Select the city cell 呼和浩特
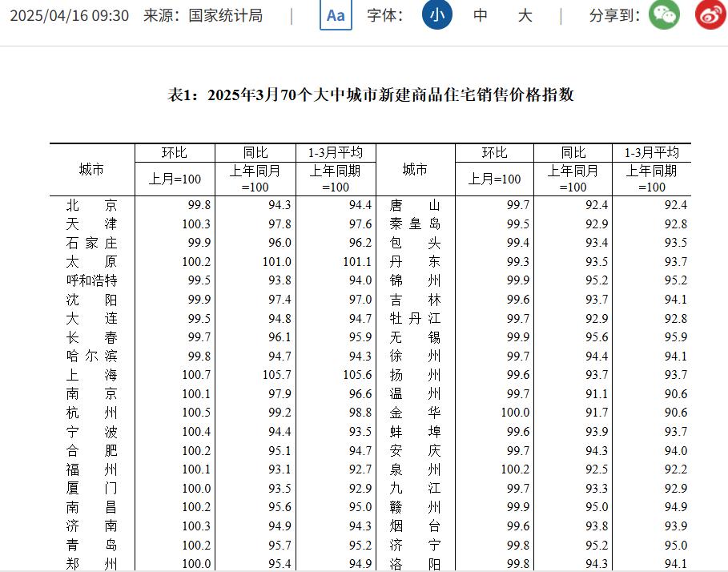 point(91,280)
